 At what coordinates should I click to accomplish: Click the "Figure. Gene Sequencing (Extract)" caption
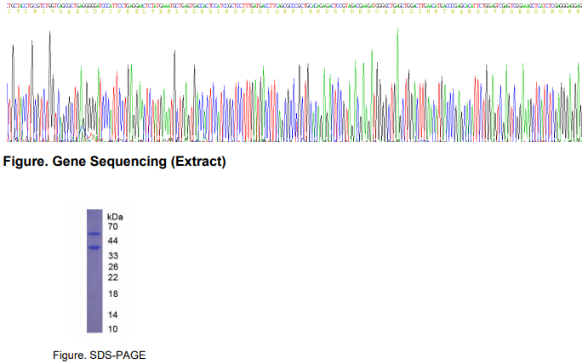tap(114, 162)
